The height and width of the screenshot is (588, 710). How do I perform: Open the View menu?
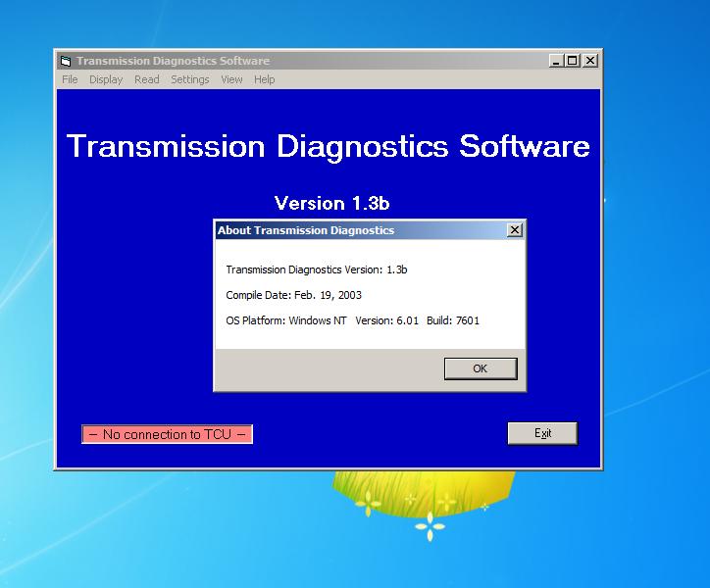click(x=231, y=79)
